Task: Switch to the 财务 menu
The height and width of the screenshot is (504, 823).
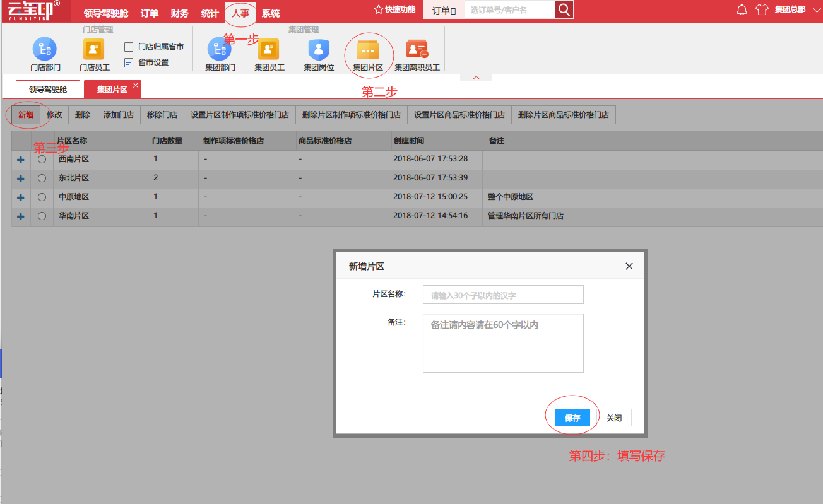Action: [x=180, y=13]
